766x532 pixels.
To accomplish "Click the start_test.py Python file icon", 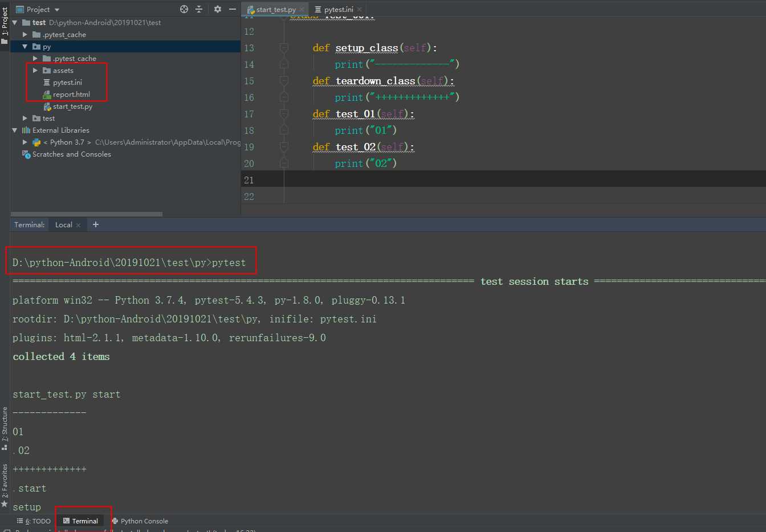I will 47,107.
